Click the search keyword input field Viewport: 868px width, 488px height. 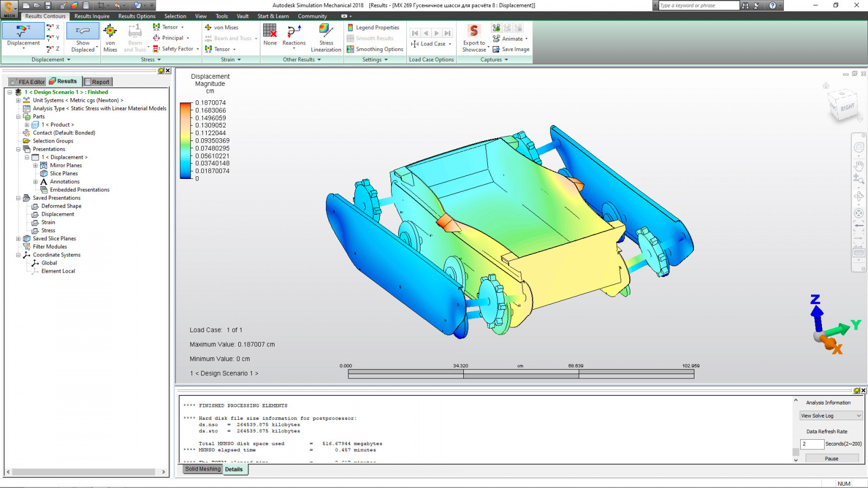coord(699,5)
